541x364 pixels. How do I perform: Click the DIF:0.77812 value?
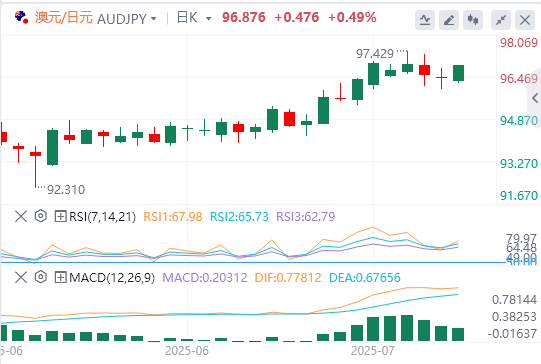point(288,277)
